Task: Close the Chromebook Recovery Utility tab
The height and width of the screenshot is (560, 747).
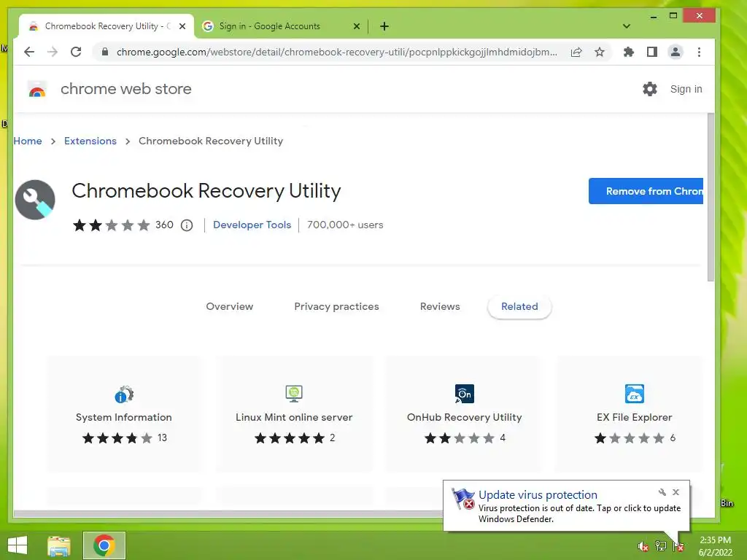Action: click(182, 26)
